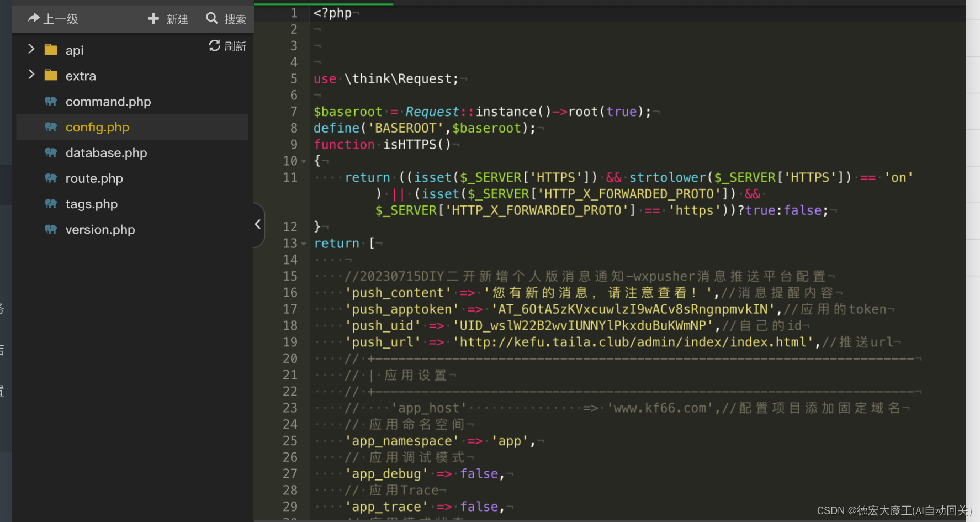
Task: Collapse the file sidebar with arrow handle
Action: (x=258, y=224)
